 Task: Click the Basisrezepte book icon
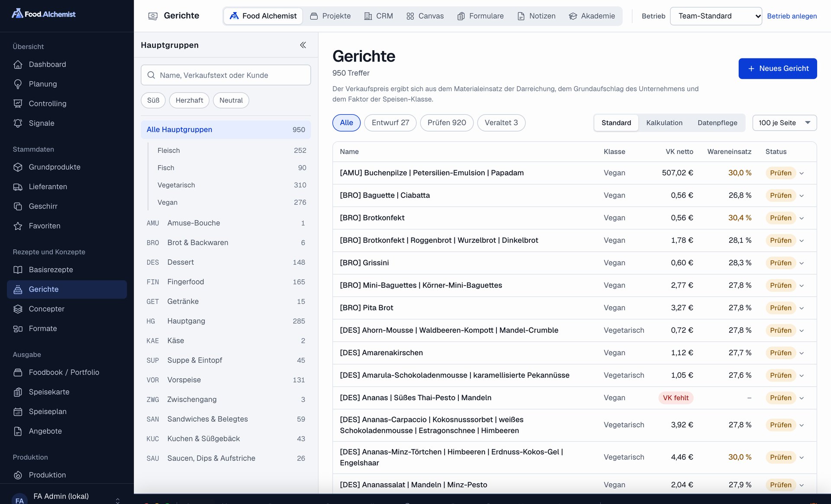click(x=18, y=270)
